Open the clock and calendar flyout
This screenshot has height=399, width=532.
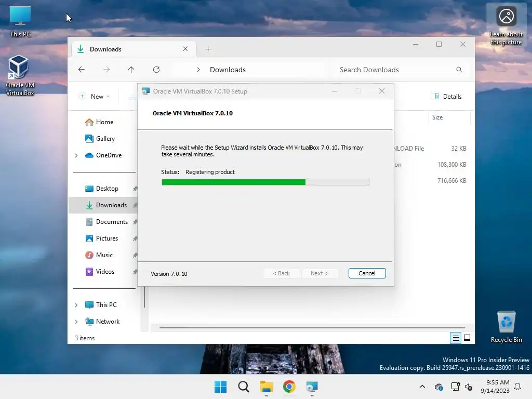[x=495, y=387]
